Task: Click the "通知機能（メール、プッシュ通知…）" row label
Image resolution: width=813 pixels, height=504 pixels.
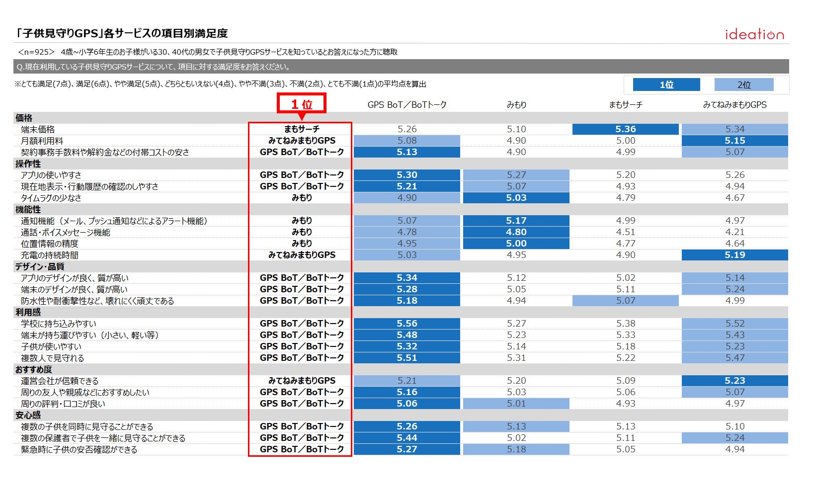Action: (x=114, y=221)
